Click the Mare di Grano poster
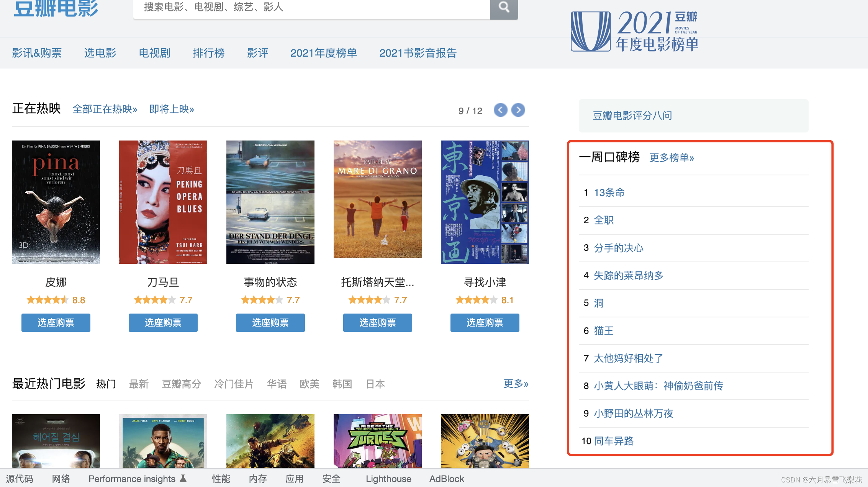 [x=378, y=199]
